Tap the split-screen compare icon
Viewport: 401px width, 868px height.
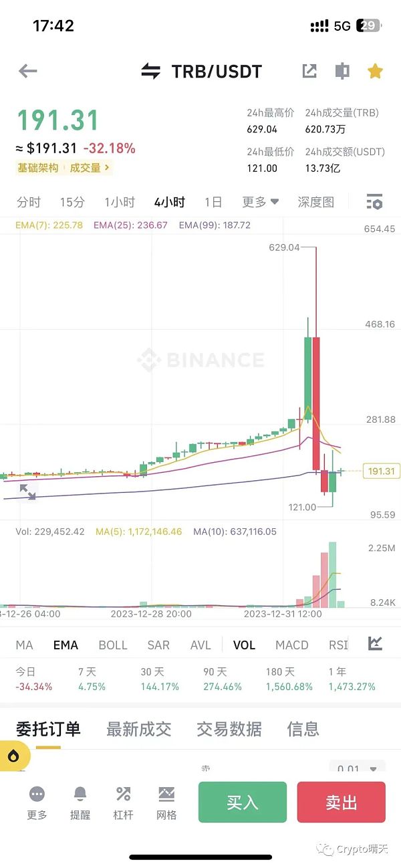[x=342, y=71]
